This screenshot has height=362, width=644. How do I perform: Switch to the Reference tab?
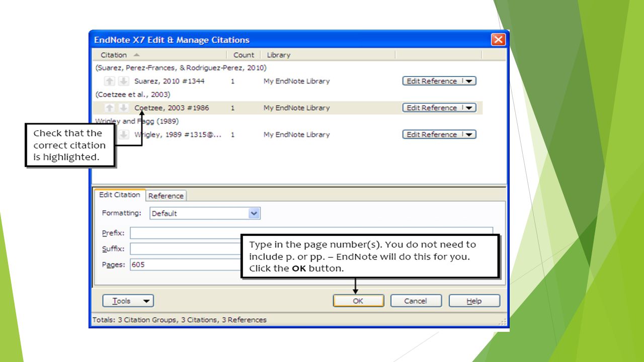coord(166,196)
